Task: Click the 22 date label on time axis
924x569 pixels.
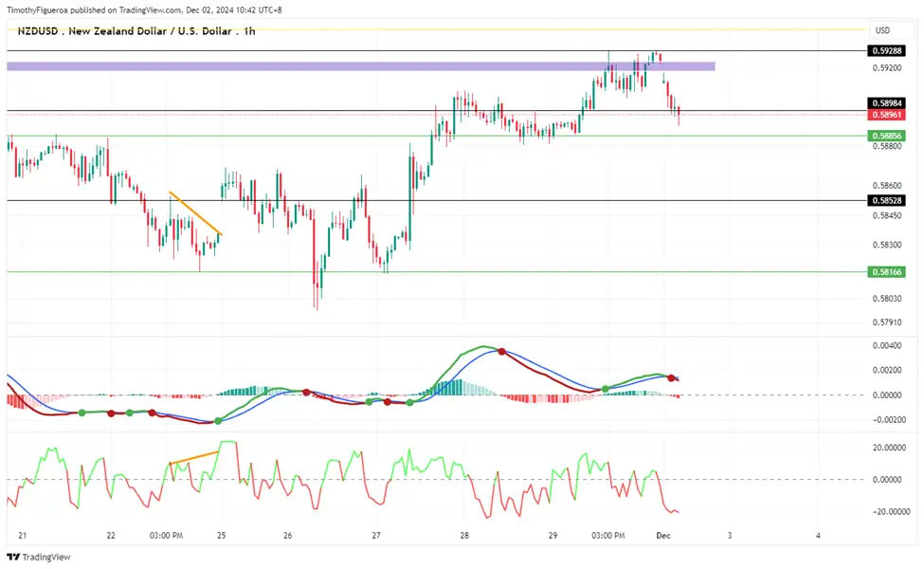Action: point(111,536)
